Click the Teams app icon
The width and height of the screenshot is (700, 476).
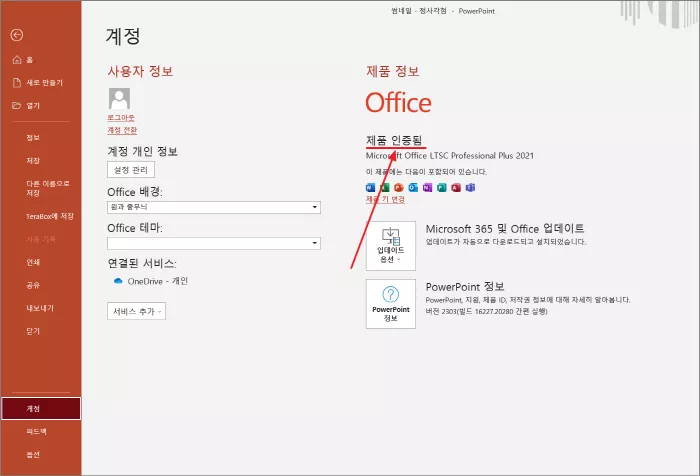coord(470,188)
